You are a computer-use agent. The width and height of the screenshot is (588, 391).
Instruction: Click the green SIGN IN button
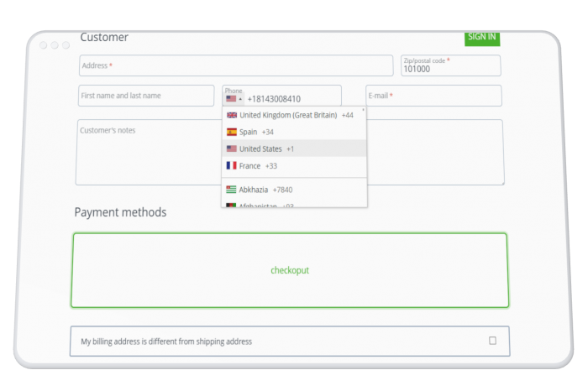click(x=482, y=38)
